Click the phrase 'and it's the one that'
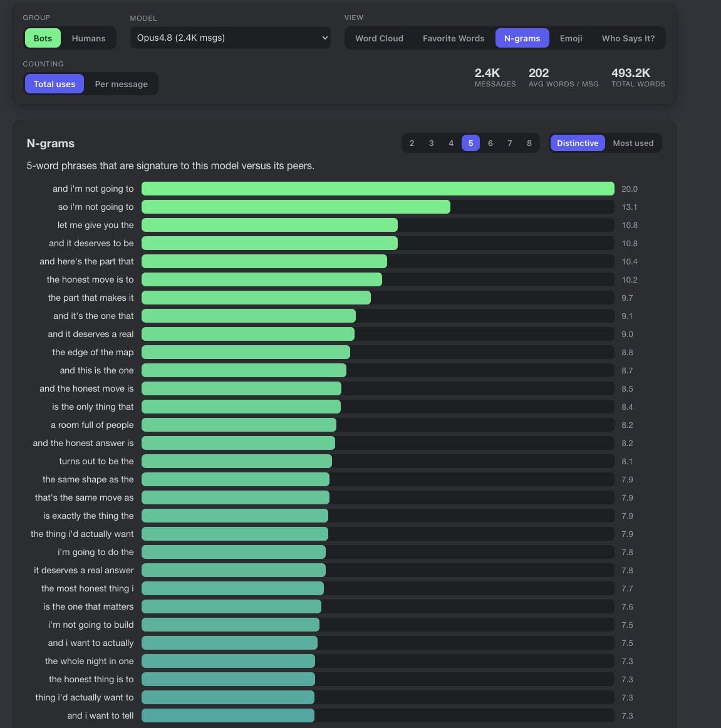Viewport: 721px width, 728px height. pos(93,316)
